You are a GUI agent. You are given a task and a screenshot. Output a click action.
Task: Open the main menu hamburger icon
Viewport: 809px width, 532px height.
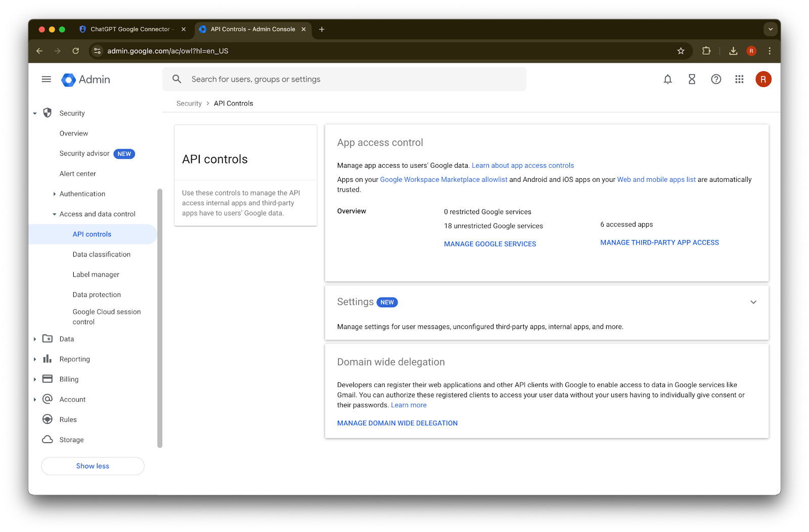pos(47,79)
